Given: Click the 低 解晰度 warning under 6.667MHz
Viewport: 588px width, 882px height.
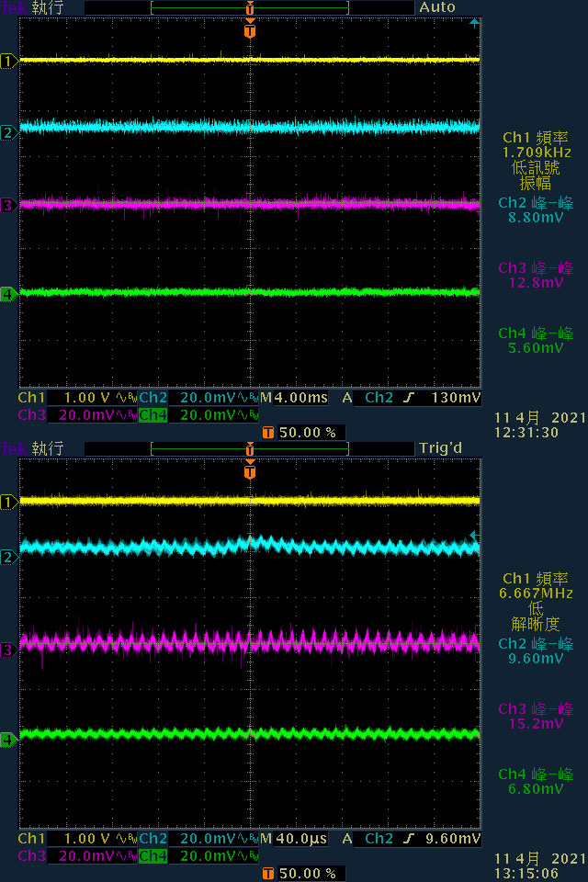Looking at the screenshot, I should 536,616.
